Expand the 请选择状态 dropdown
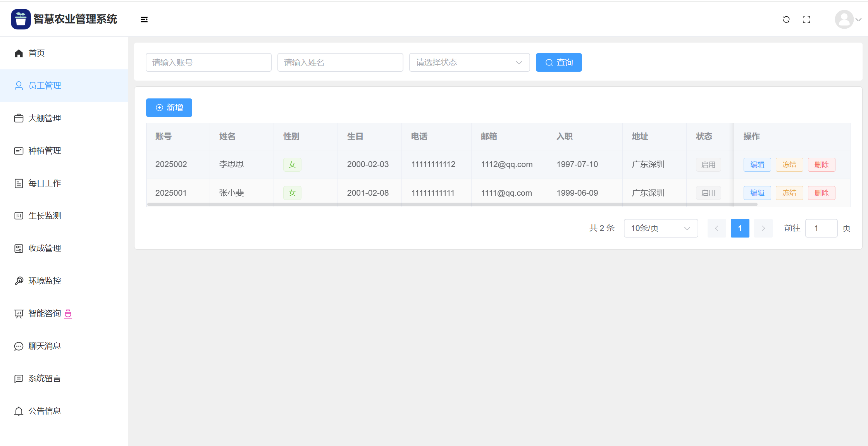This screenshot has height=446, width=868. (x=469, y=62)
